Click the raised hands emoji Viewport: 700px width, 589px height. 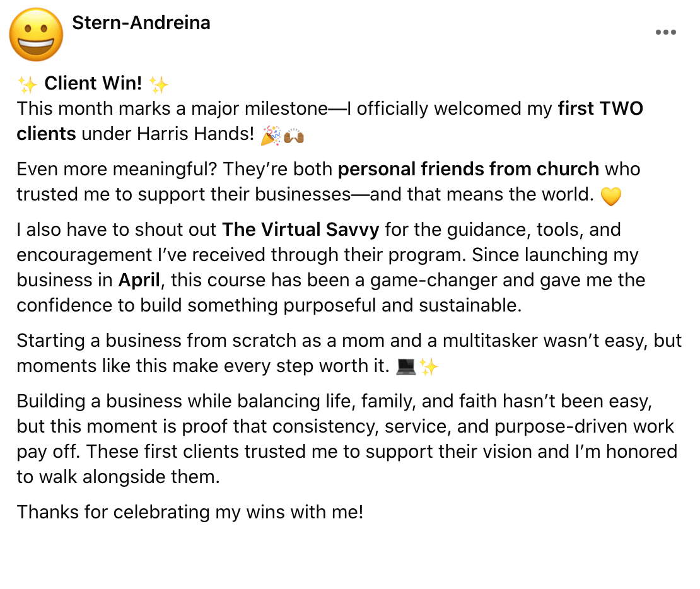point(294,135)
